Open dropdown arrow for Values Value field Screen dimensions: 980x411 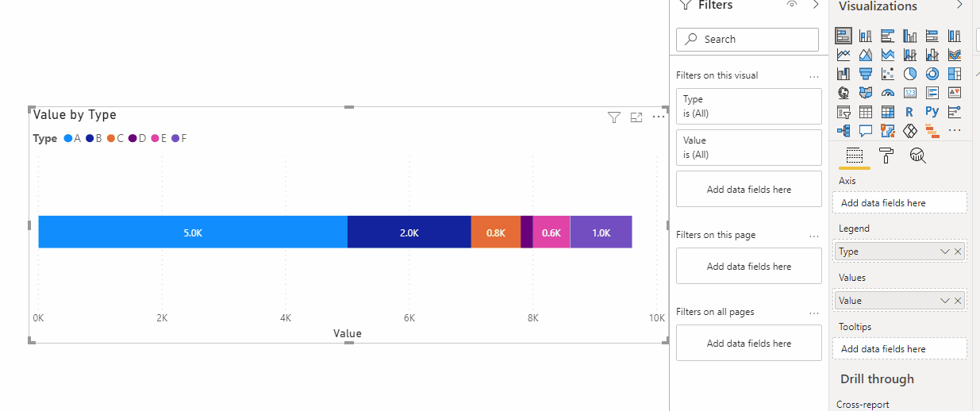coord(944,301)
